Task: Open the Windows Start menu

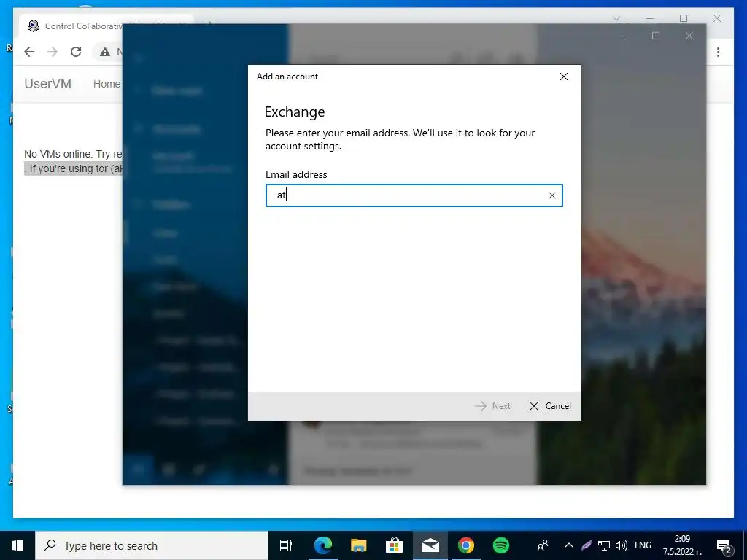Action: (18, 545)
